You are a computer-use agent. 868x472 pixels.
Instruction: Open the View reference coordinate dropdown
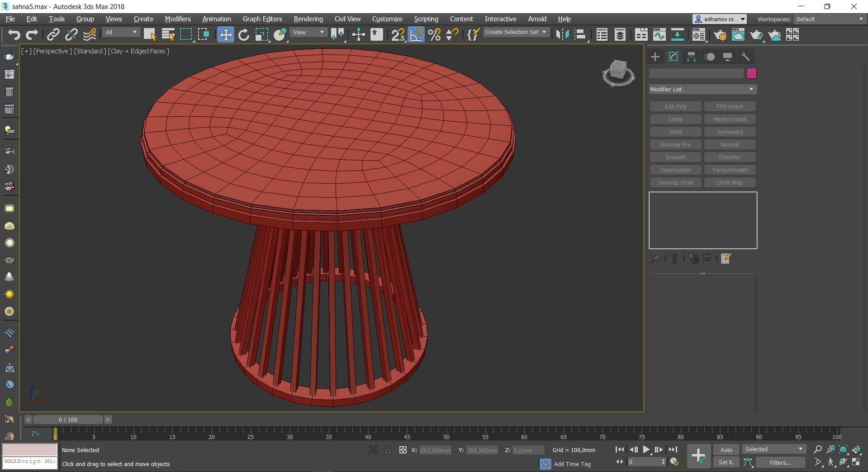308,32
